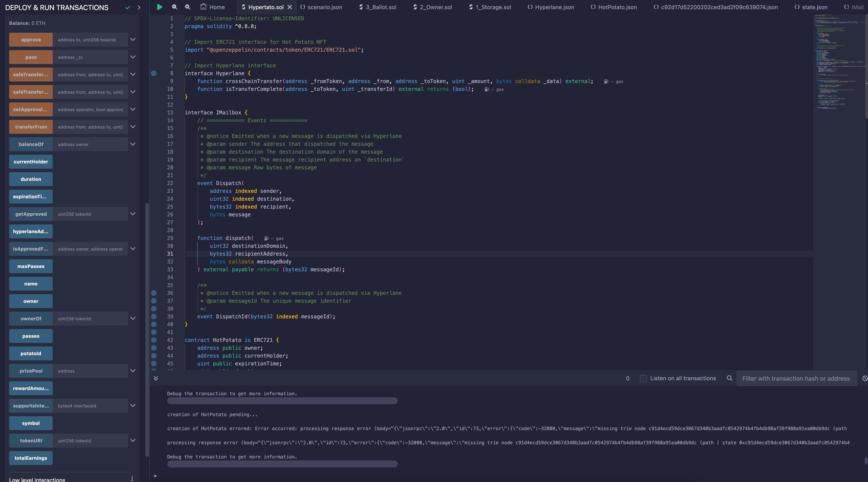Call the symbol function
The image size is (868, 482).
click(31, 423)
